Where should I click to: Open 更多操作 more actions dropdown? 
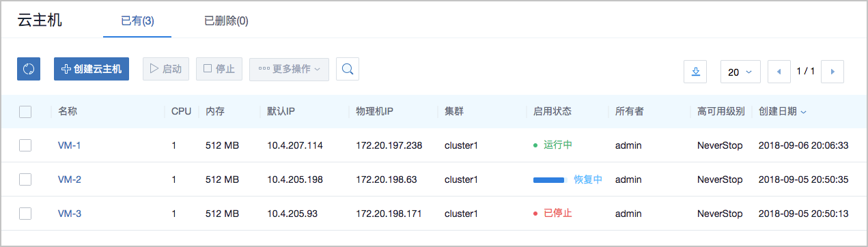point(290,69)
